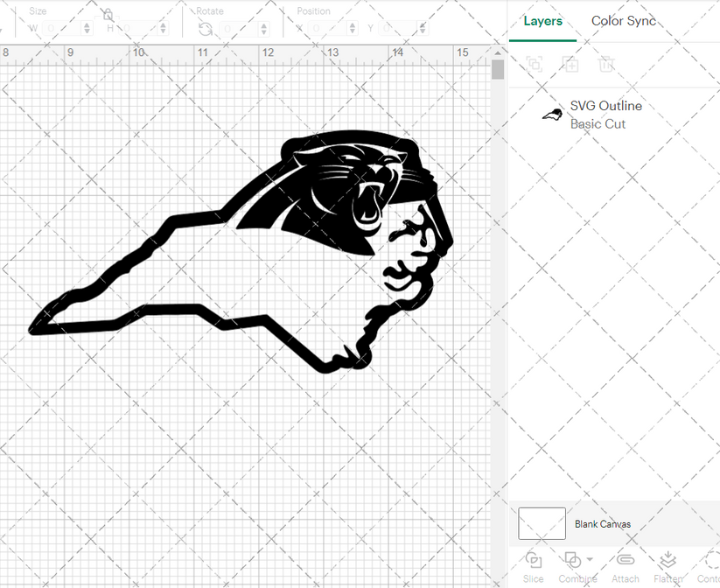Viewport: 720px width, 588px height.
Task: Switch to the Color Sync tab
Action: pos(623,21)
